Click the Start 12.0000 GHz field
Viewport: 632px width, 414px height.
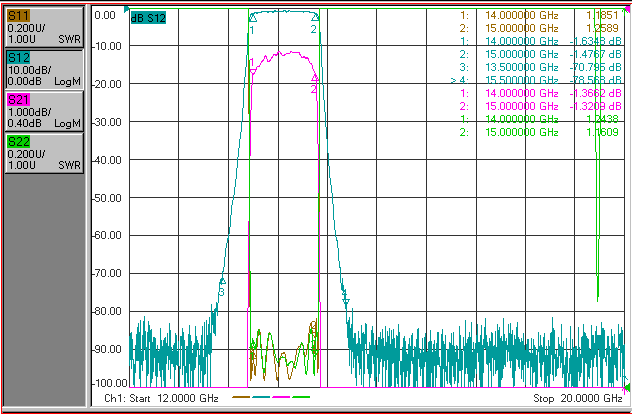pyautogui.click(x=161, y=399)
